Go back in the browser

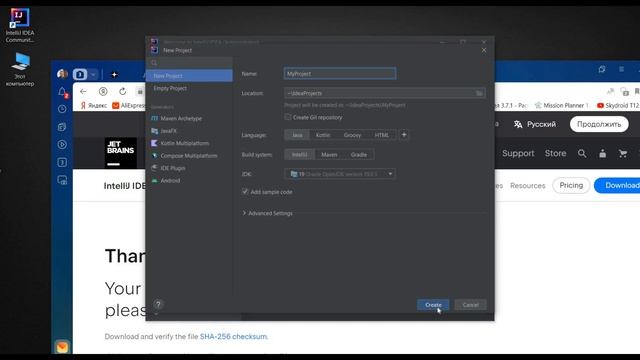[83, 91]
